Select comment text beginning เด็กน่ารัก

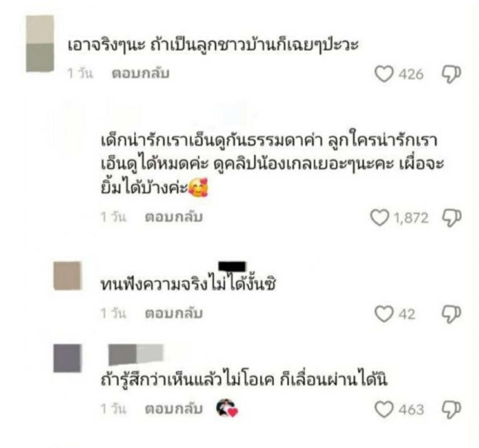[x=272, y=164]
